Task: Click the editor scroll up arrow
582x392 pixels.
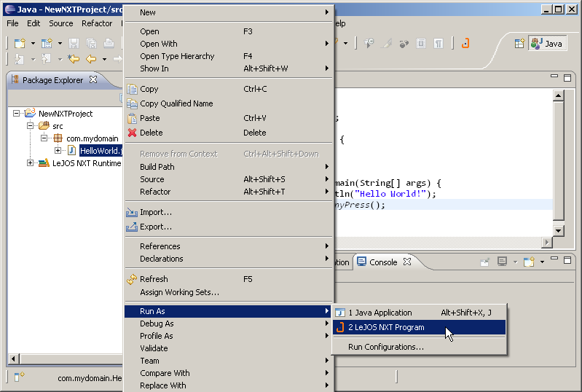Action: pos(558,95)
